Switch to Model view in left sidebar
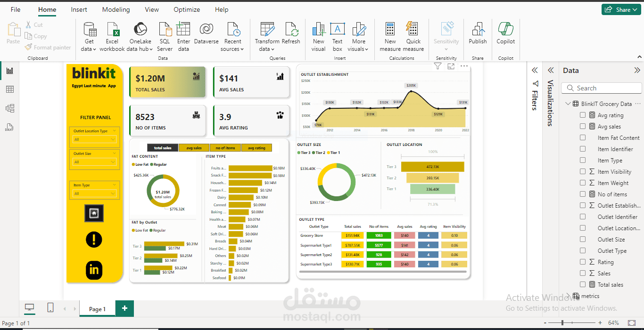Screen dimensions: 644x330 pyautogui.click(x=9, y=108)
